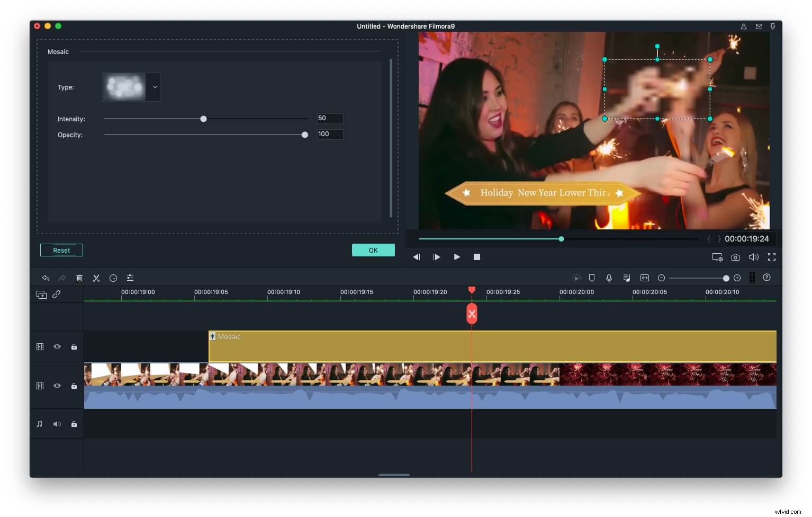Image resolution: width=812 pixels, height=517 pixels.
Task: Click the Untitled - Wondershare Filmora9 title
Action: (x=406, y=26)
